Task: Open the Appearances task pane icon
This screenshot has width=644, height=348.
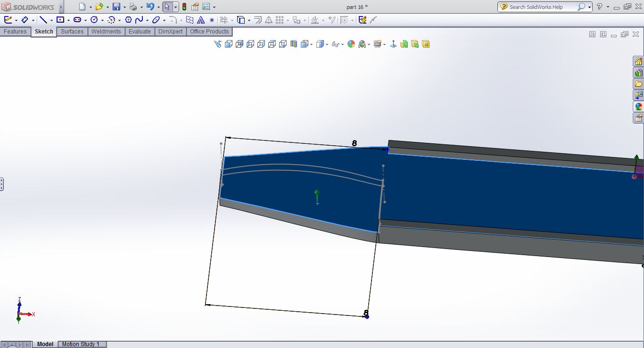Action: (x=638, y=107)
